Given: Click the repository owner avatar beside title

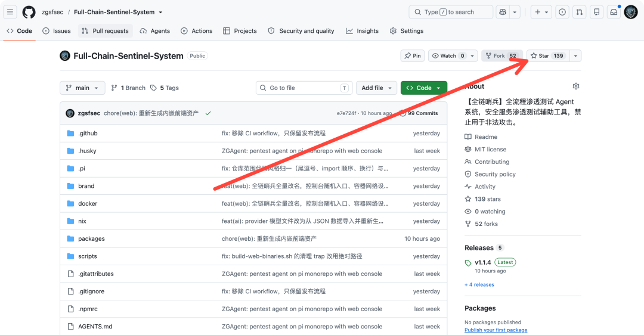Looking at the screenshot, I should click(65, 56).
